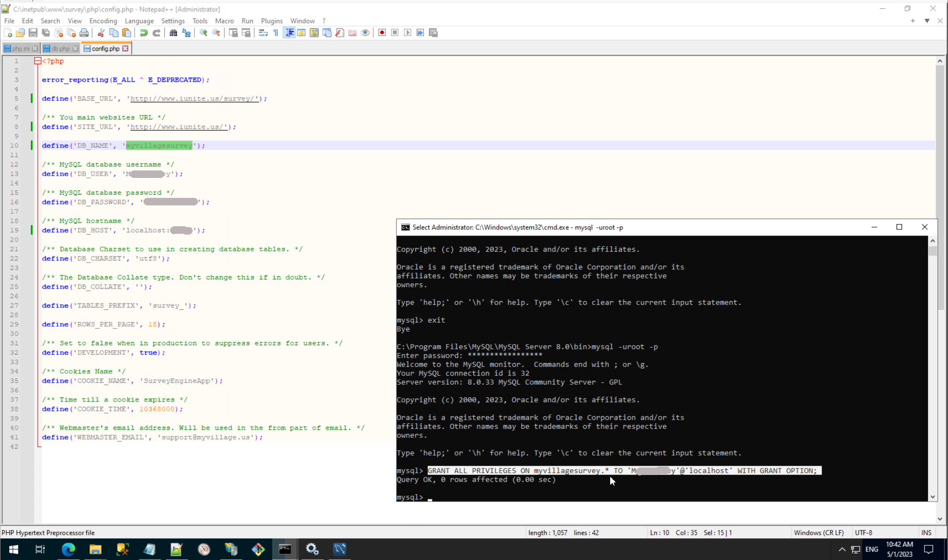
Task: Toggle the Word Wrap toolbar button
Action: [263, 33]
